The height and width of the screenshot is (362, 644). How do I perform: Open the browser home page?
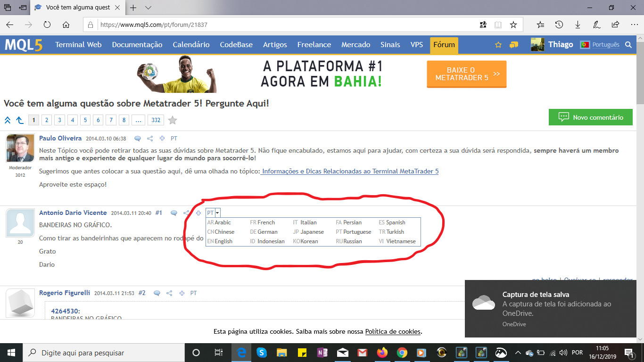66,25
